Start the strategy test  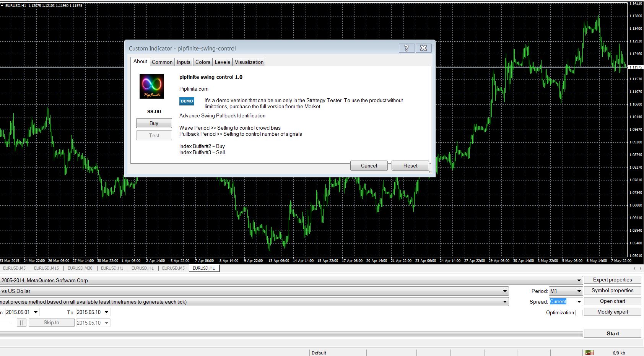(612, 334)
